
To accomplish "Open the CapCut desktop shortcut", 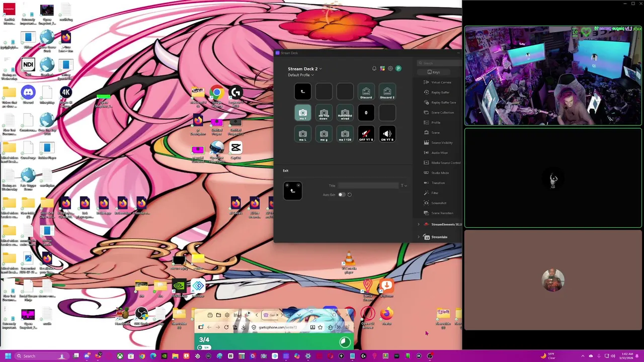I will pos(235,150).
